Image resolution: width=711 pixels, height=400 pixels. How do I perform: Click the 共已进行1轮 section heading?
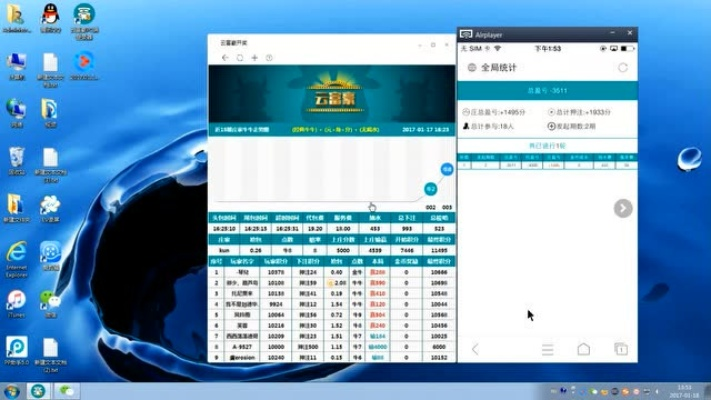(x=547, y=146)
